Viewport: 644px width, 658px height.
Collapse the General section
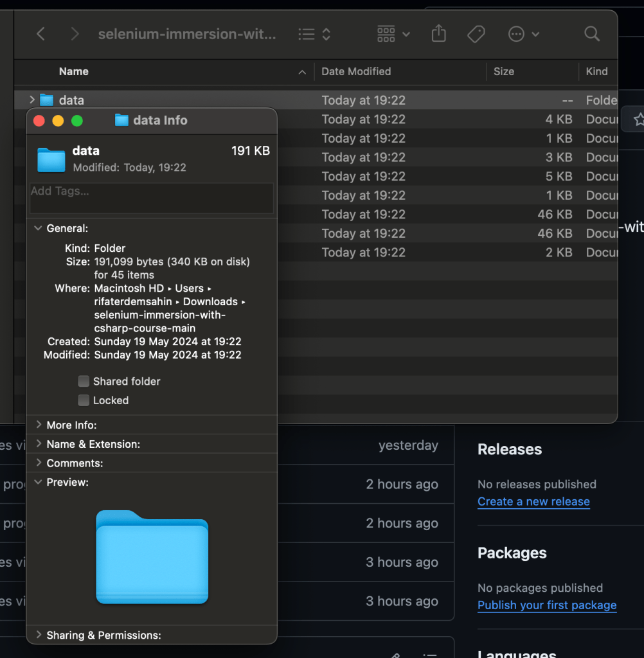coord(38,228)
